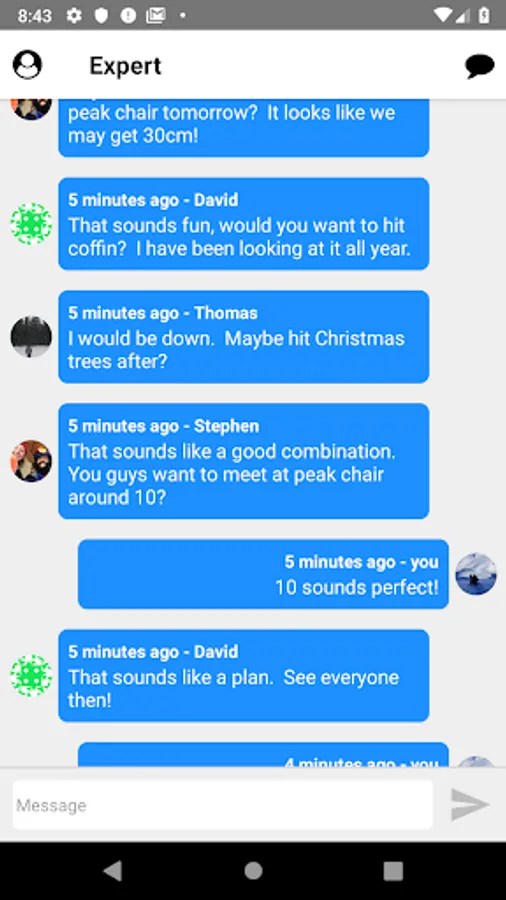
Task: Tap David's avatar beside See everyone then
Action: (31, 676)
